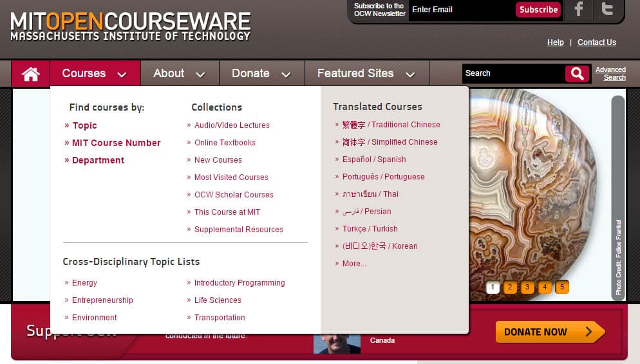The image size is (640, 364).
Task: Open the Help link
Action: tap(555, 42)
